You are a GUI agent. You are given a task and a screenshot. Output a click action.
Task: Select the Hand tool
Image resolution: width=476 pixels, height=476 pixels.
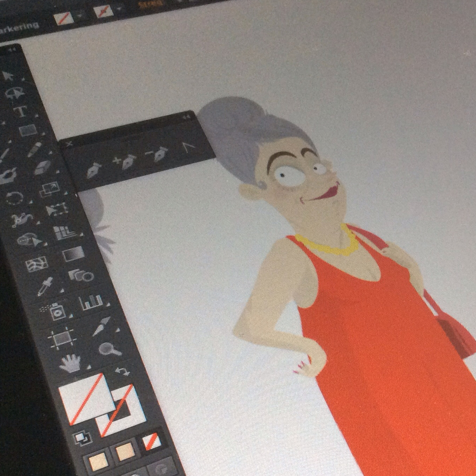71,363
